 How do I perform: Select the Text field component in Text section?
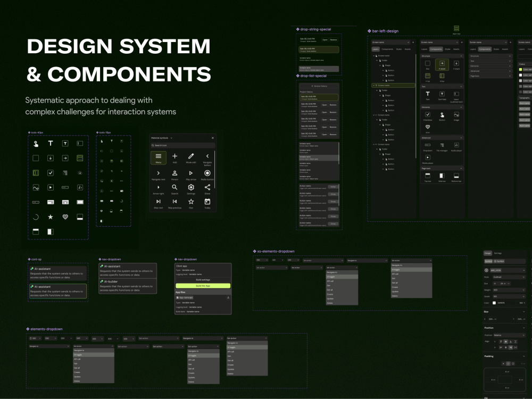[x=442, y=95]
